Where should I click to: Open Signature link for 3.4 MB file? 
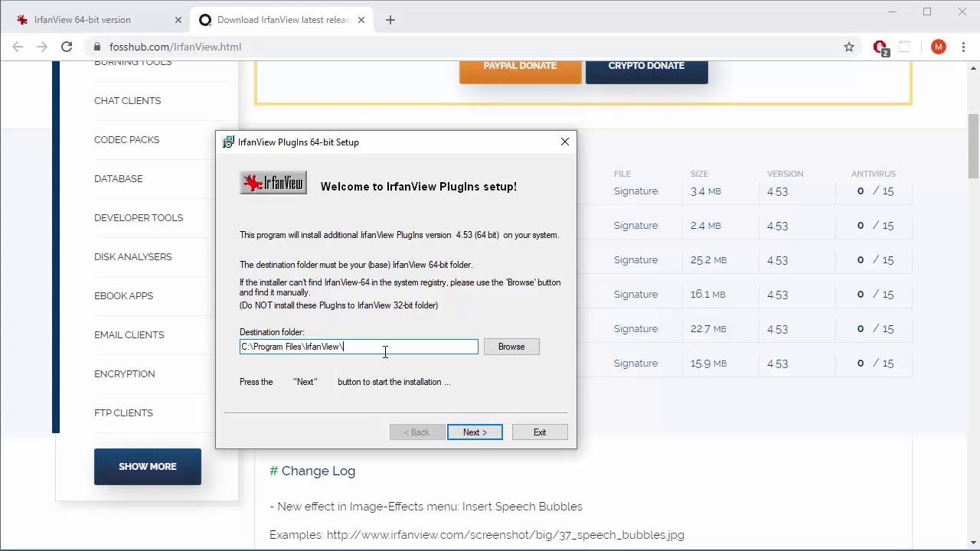pos(635,191)
